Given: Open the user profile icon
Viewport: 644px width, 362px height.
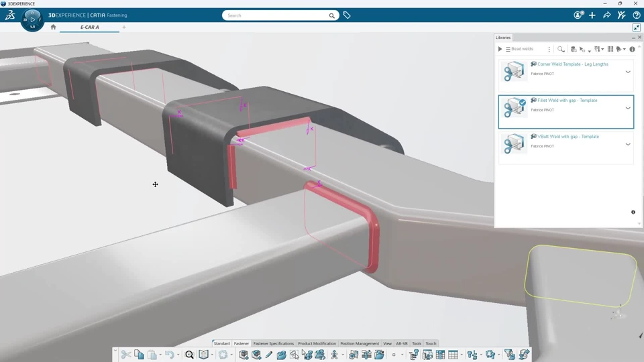Looking at the screenshot, I should click(x=578, y=15).
